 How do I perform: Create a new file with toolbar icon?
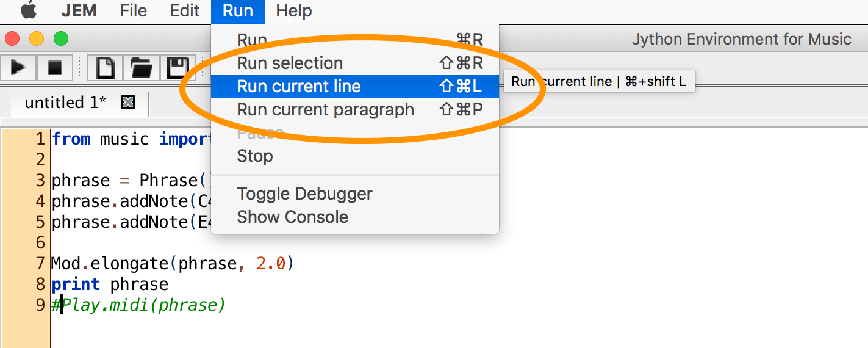pos(106,67)
